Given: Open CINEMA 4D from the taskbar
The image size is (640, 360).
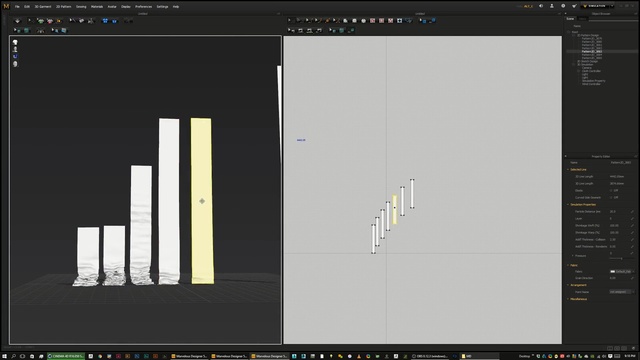Looking at the screenshot, I should [66, 356].
